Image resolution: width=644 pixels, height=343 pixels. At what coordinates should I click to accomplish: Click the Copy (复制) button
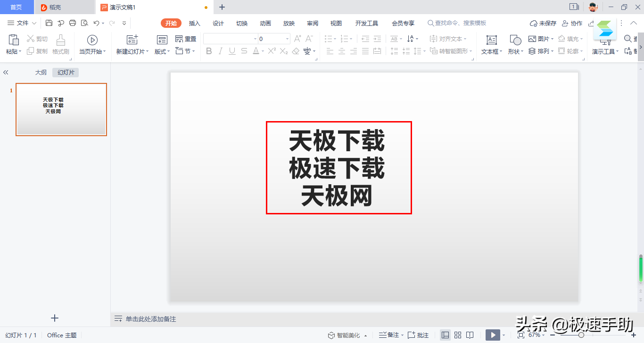coord(37,51)
